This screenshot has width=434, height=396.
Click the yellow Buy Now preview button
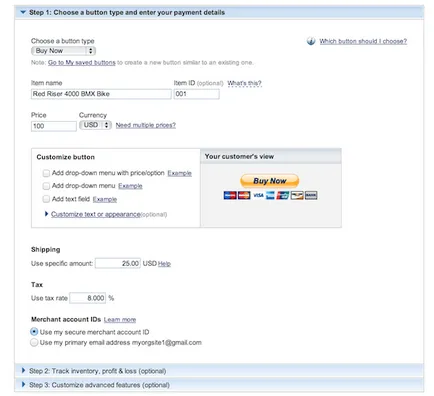click(x=270, y=181)
